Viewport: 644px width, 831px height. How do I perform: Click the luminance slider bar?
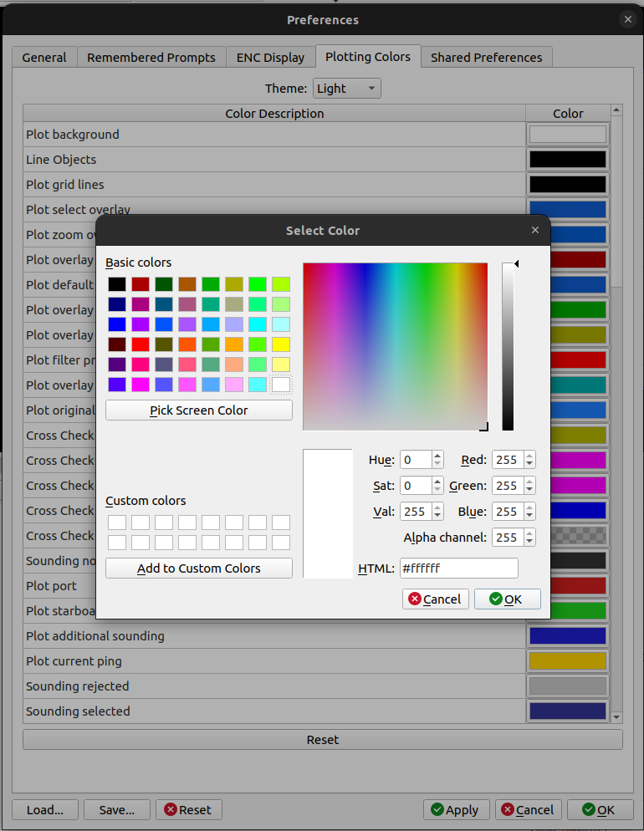tap(508, 347)
